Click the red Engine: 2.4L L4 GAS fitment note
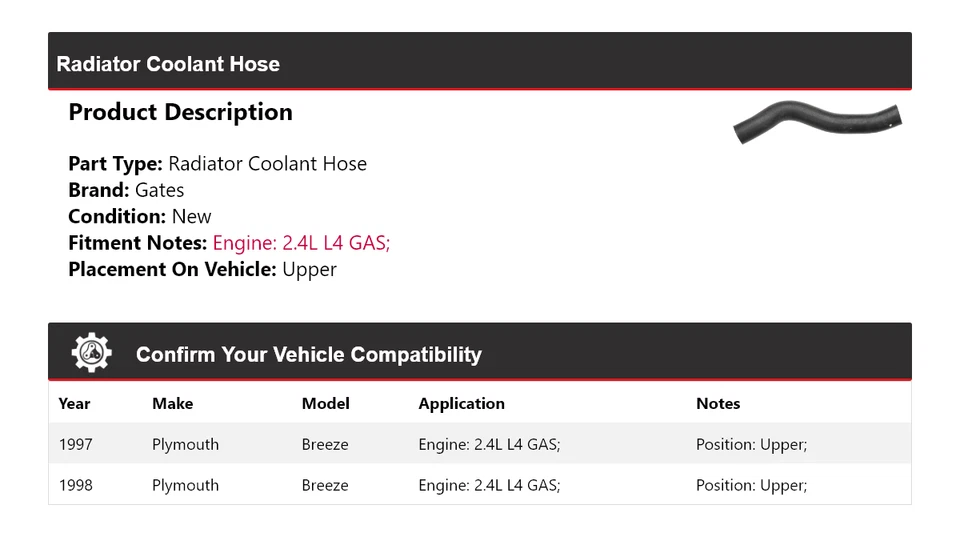 tap(301, 243)
